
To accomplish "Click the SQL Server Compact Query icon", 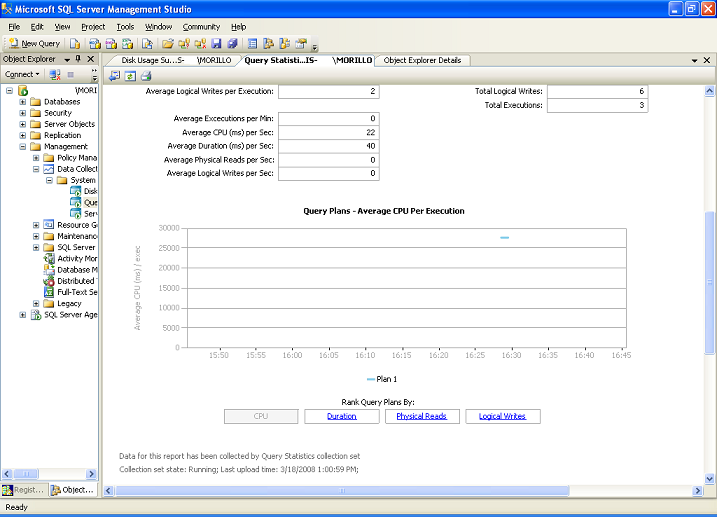I will click(147, 43).
